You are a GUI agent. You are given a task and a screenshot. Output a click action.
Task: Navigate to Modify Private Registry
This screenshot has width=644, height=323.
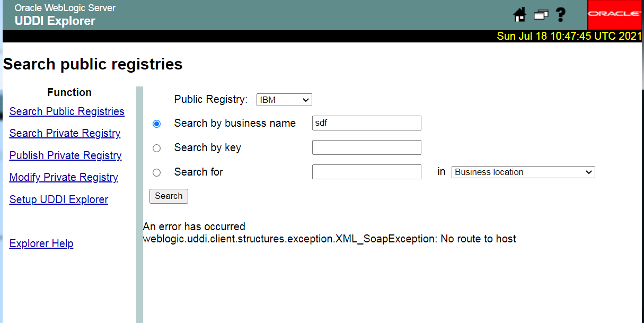tap(64, 177)
